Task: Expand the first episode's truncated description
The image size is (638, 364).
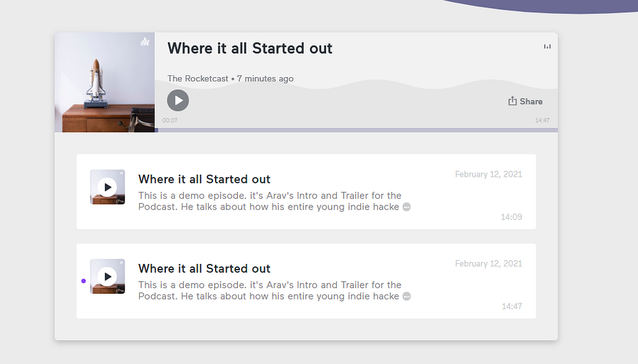Action: [406, 207]
